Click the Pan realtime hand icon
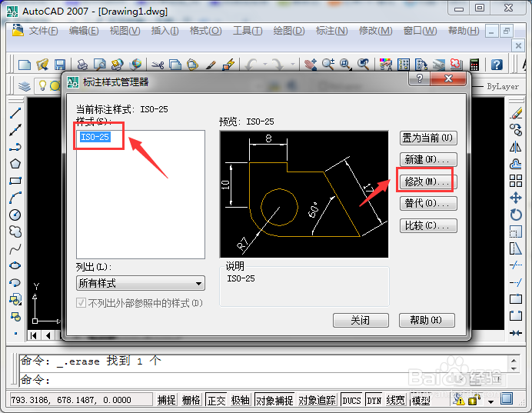Viewport: 532px width, 413px height. 311,64
